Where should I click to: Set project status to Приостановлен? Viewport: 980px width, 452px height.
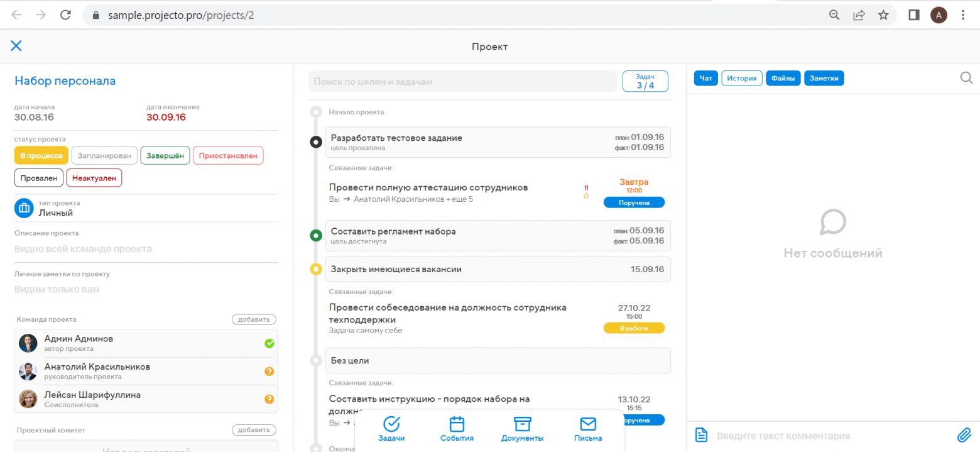[x=228, y=155]
